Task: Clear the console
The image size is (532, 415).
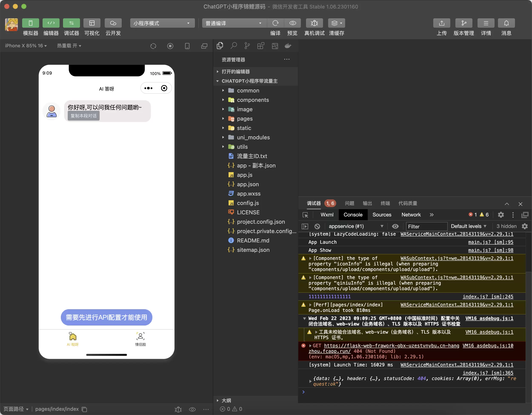Action: 317,226
